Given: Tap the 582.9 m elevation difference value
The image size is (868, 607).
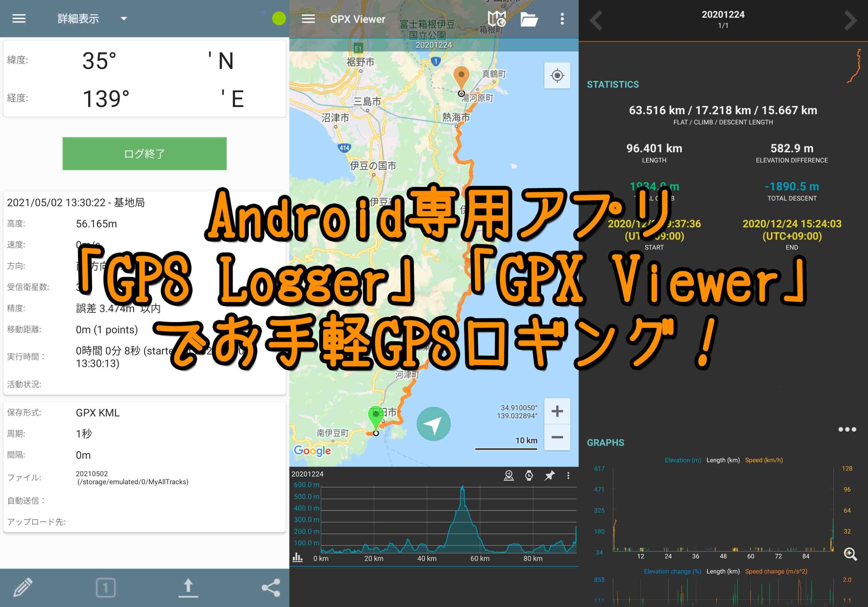Looking at the screenshot, I should point(792,148).
